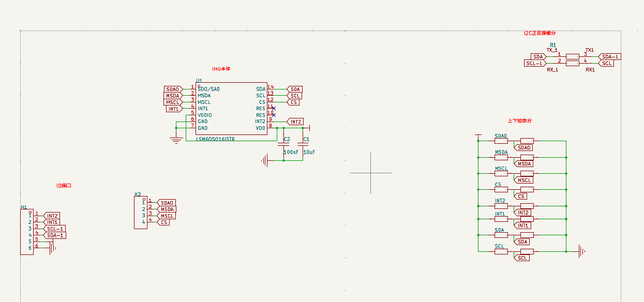Click the '上下拉部分' section title
This screenshot has height=302, width=644.
519,120
